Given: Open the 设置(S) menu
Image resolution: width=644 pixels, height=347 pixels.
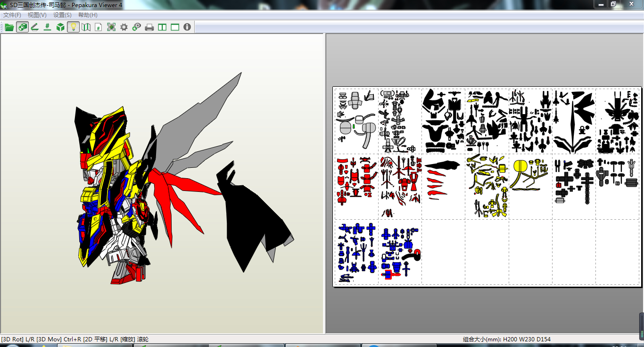Looking at the screenshot, I should coord(63,15).
